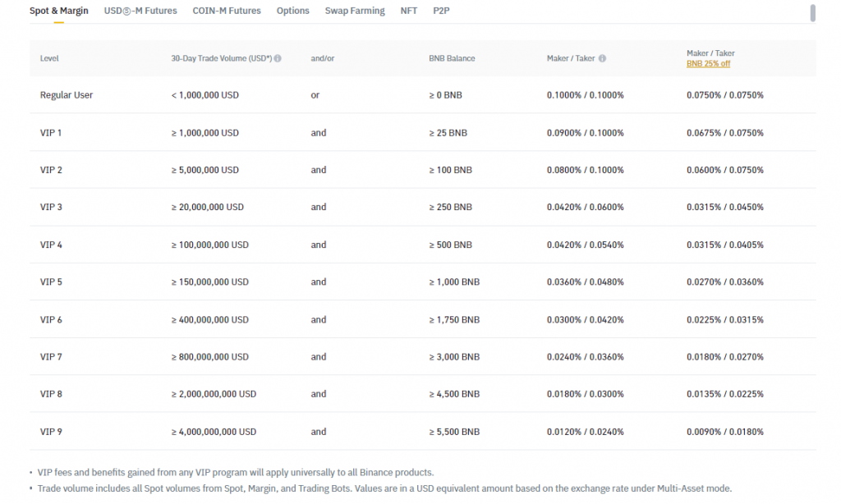Select the Spot & Margin tab
Viewport: 841px width, 504px height.
(59, 11)
